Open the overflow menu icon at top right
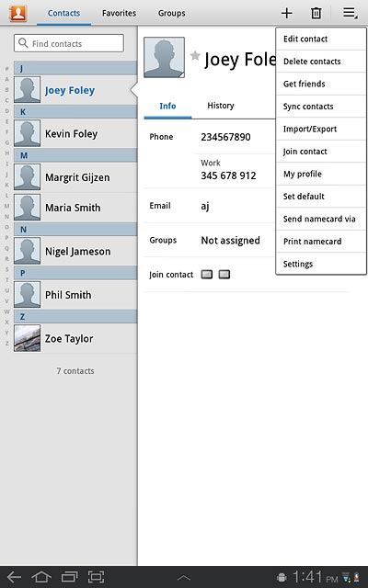 [x=350, y=13]
